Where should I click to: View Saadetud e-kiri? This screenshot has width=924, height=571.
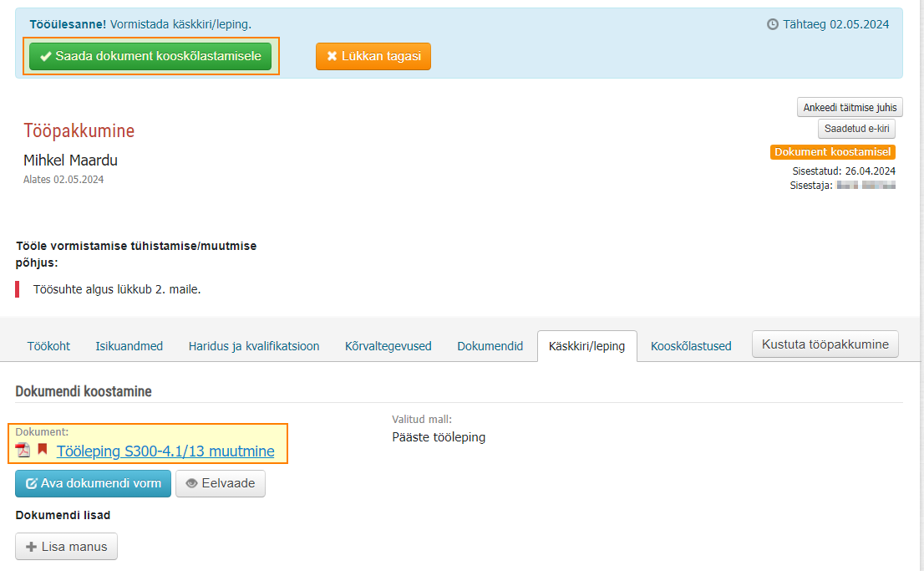(856, 129)
